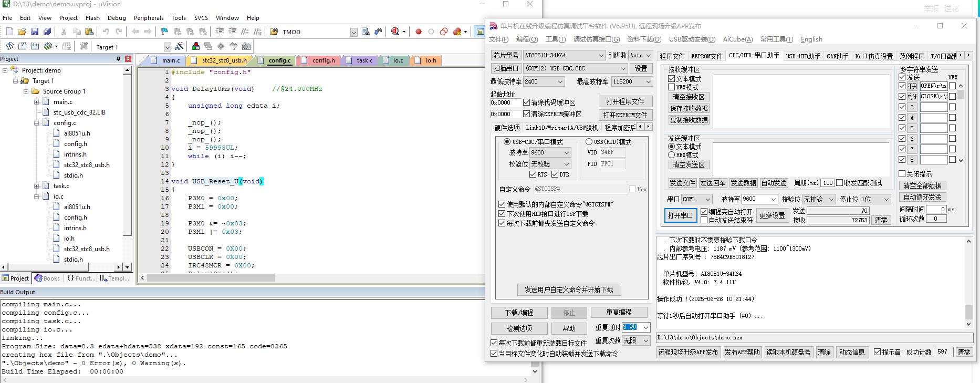The height and width of the screenshot is (383, 980).
Task: Click the Open file icon in Keil toolbar
Action: (22, 32)
